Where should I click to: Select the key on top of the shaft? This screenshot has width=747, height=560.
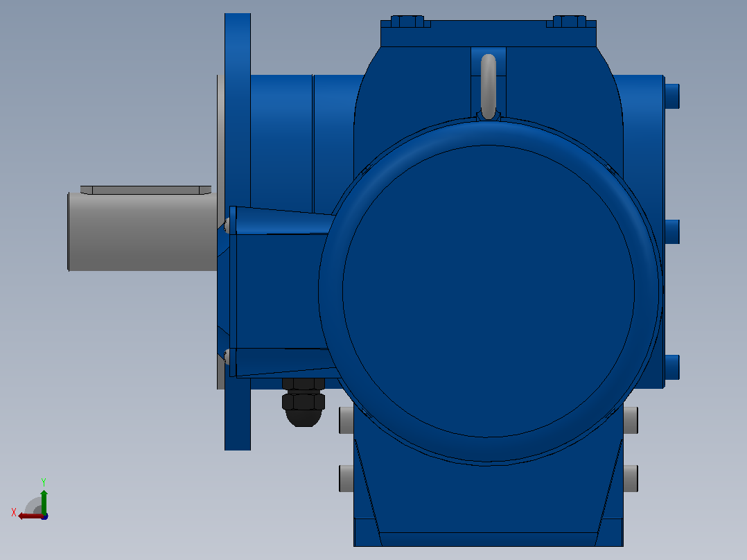[x=146, y=190]
